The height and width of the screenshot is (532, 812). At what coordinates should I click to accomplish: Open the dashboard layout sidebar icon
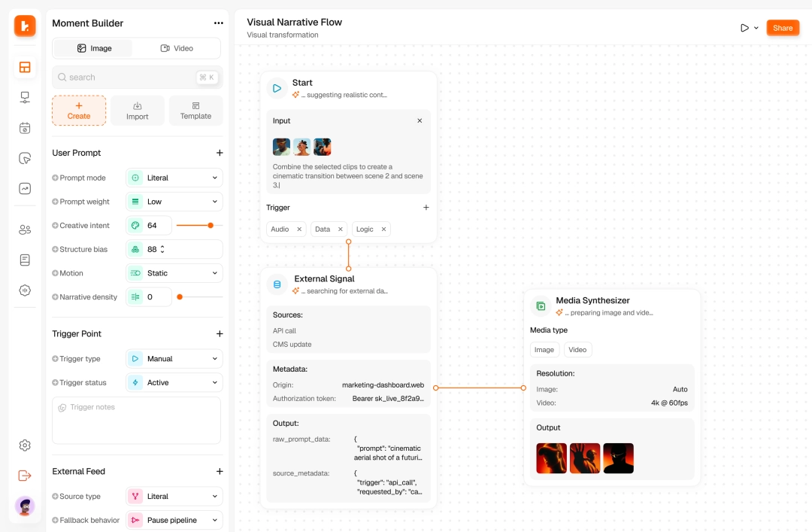(x=25, y=67)
